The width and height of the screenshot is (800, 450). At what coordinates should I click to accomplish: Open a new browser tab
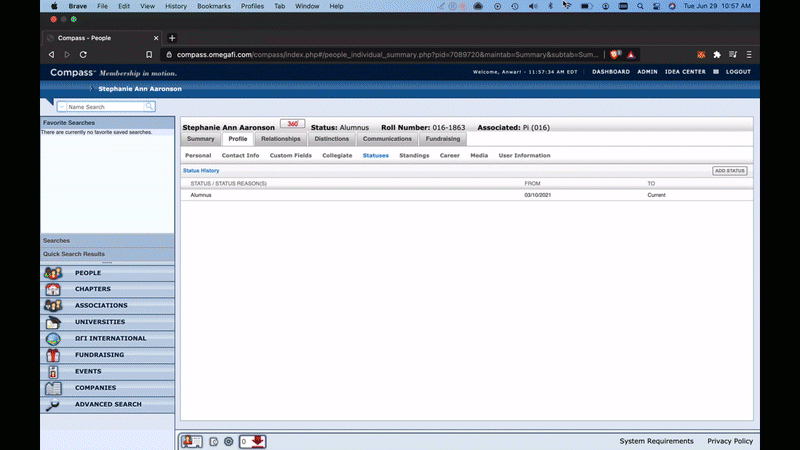172,38
